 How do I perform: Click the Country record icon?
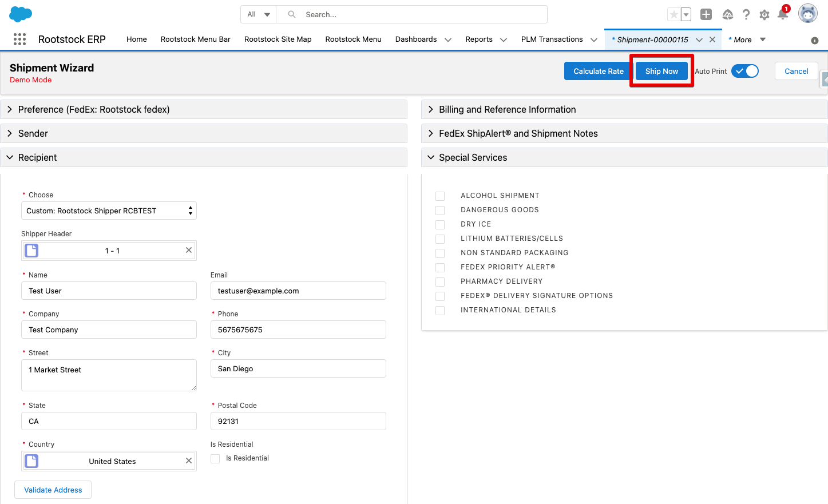pos(32,461)
